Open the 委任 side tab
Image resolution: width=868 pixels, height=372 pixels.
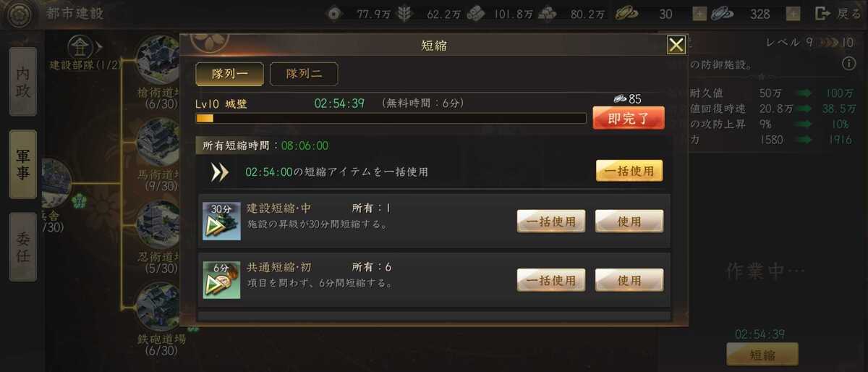pos(23,247)
